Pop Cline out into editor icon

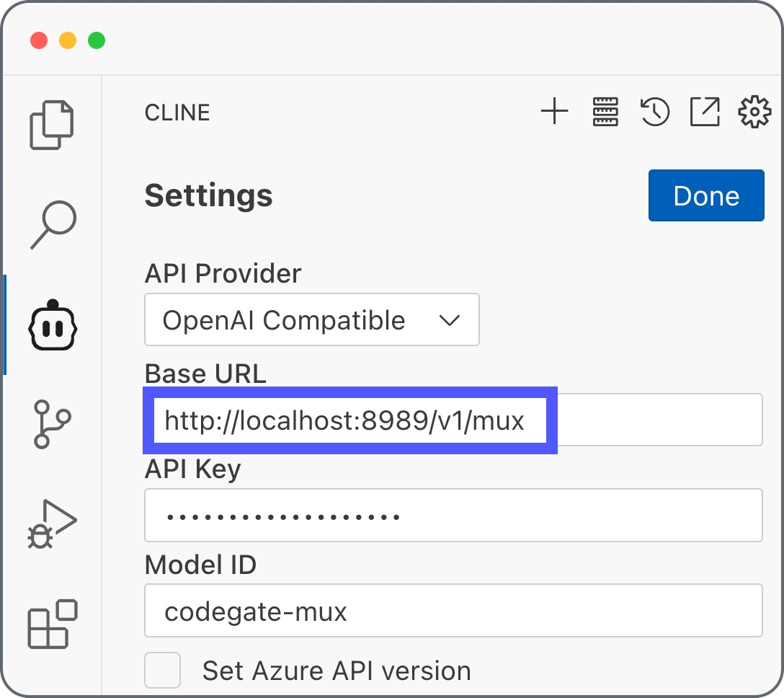(x=705, y=112)
